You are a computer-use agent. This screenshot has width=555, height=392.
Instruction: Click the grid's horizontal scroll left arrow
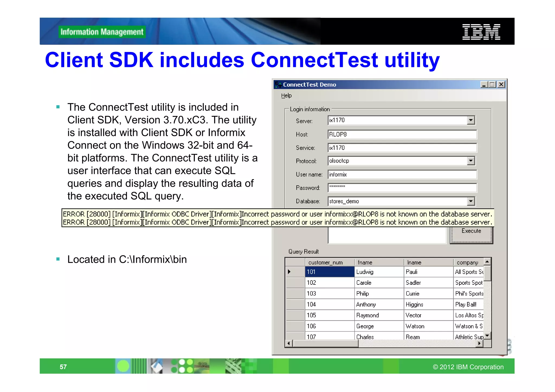click(289, 344)
